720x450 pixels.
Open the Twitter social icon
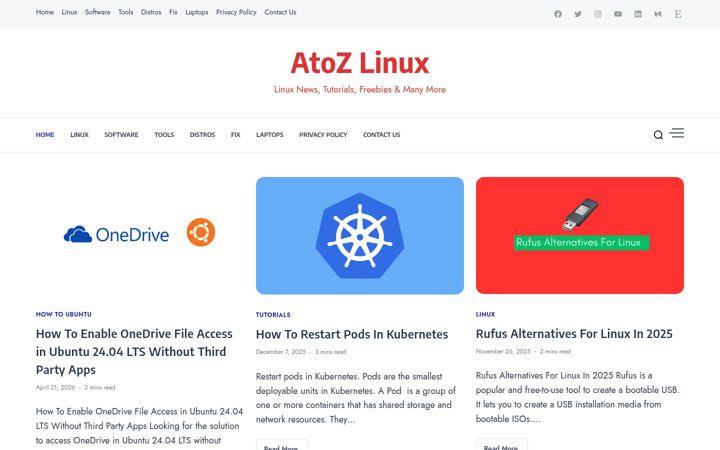point(578,14)
